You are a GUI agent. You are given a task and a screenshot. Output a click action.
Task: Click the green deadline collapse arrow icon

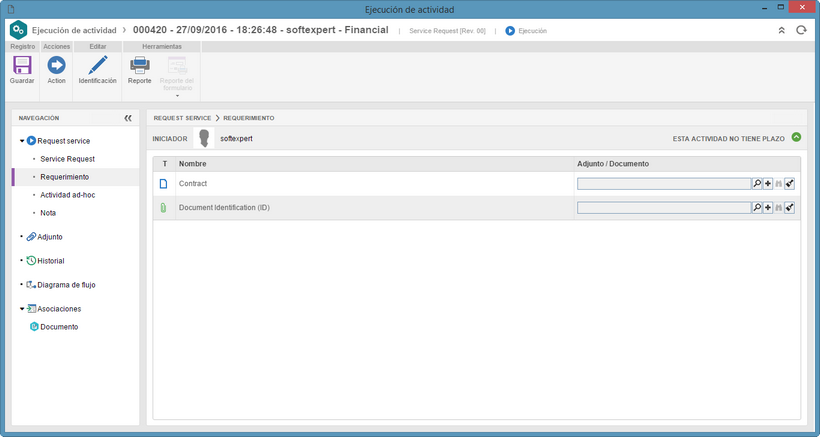coord(796,137)
